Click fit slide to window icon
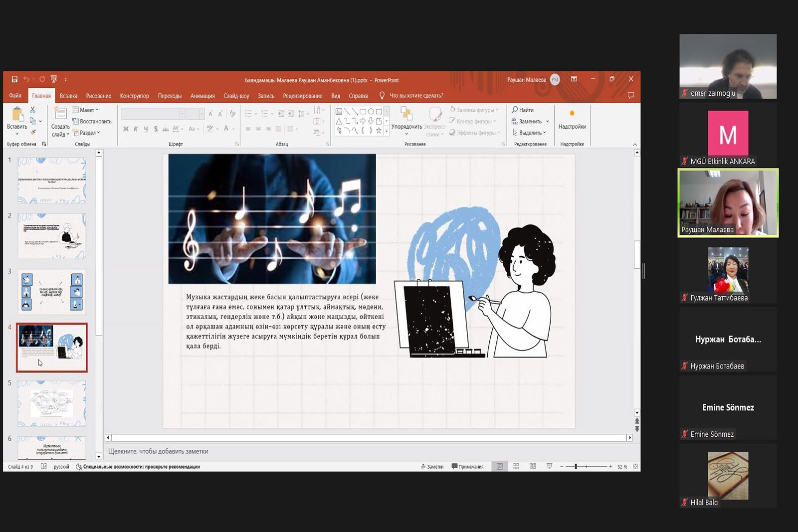Image resolution: width=798 pixels, height=532 pixels. (x=635, y=466)
